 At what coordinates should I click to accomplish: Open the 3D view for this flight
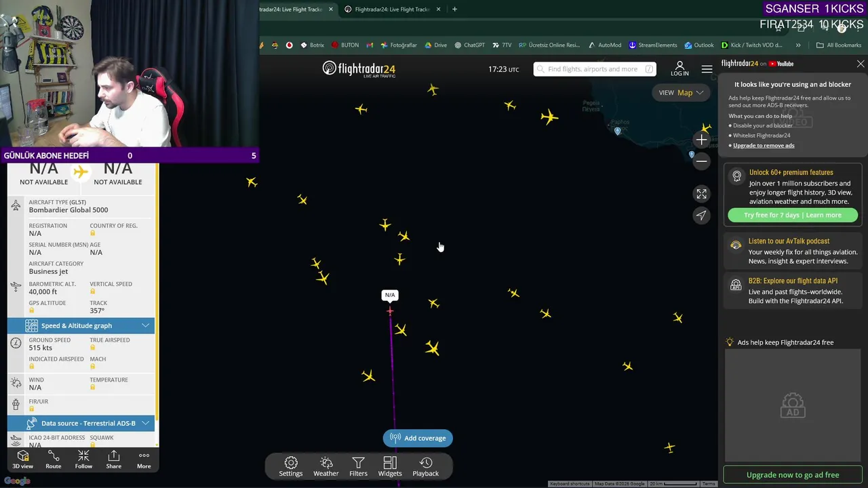tap(22, 460)
